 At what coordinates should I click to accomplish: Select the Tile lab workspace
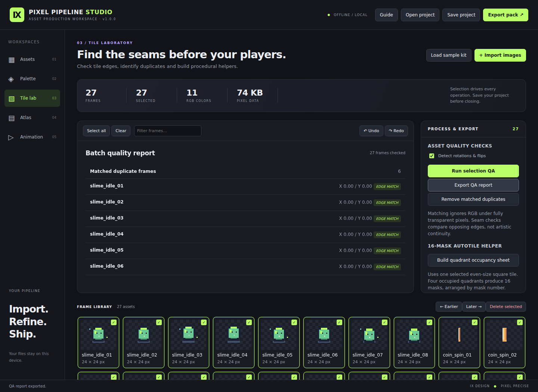(32, 98)
